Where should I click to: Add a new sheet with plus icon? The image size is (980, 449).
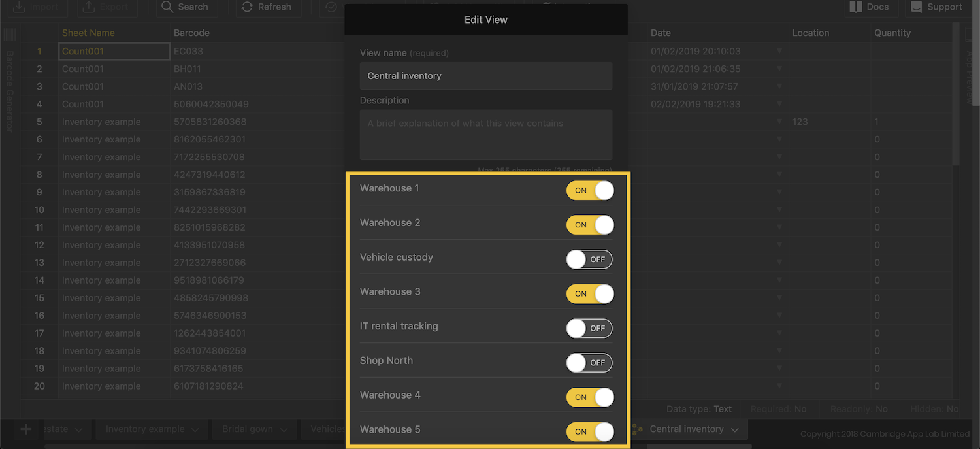pos(26,429)
